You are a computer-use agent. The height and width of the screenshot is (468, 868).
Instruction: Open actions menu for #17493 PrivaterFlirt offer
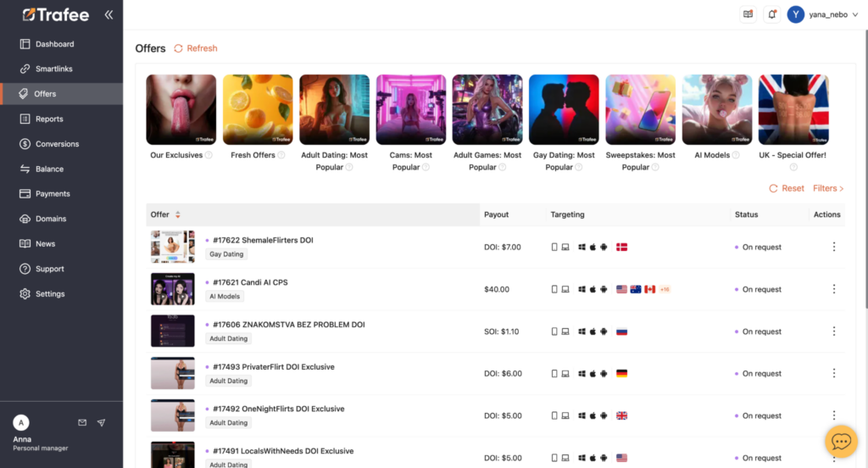pyautogui.click(x=834, y=373)
